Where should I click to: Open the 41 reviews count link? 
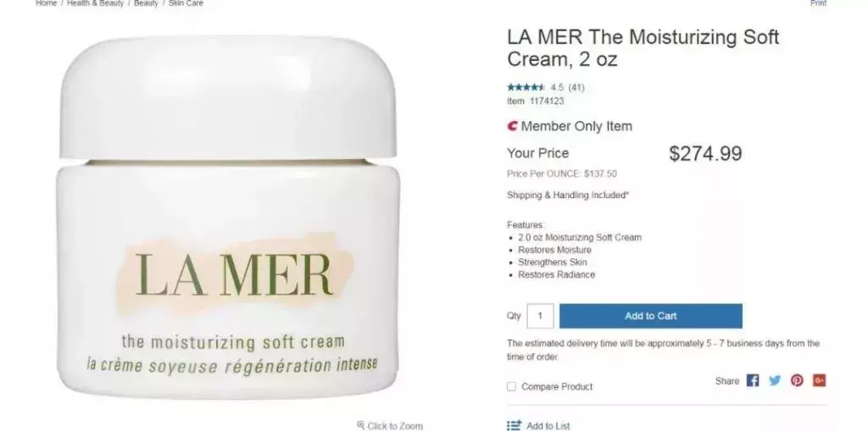(576, 87)
